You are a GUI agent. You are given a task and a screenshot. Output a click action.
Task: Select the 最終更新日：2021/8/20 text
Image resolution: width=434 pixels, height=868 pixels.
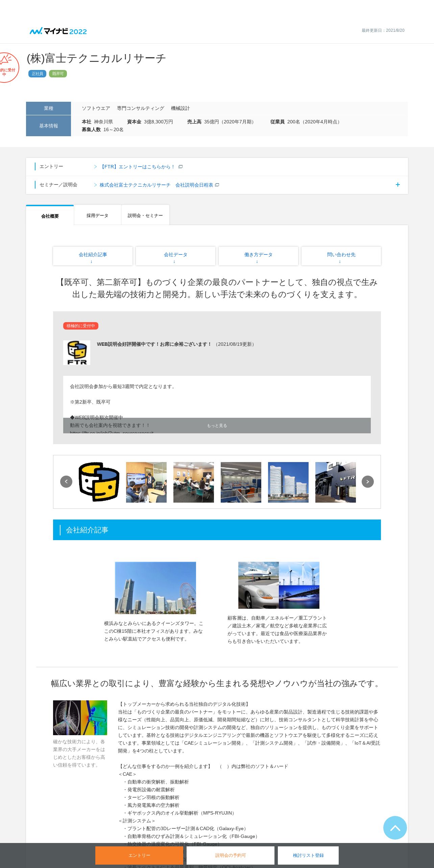(383, 30)
